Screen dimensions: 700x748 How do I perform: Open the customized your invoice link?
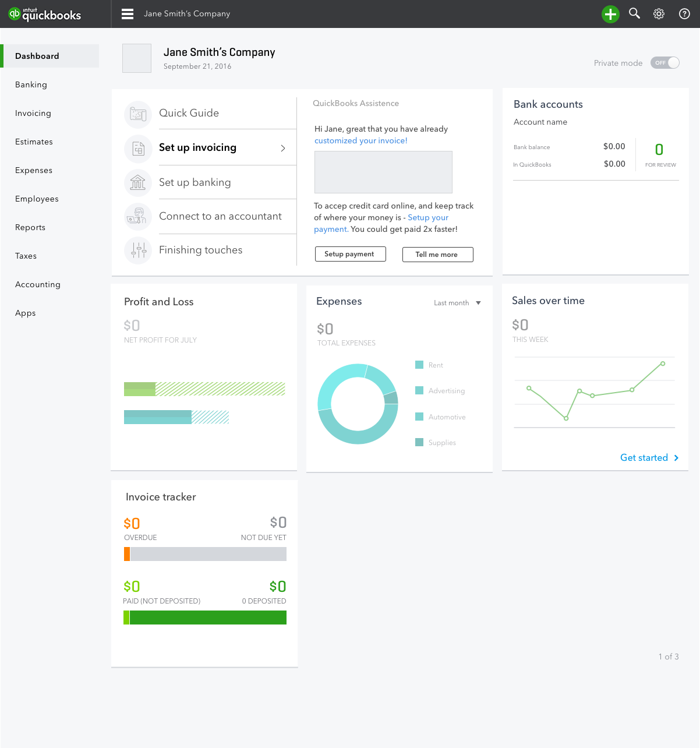(361, 140)
